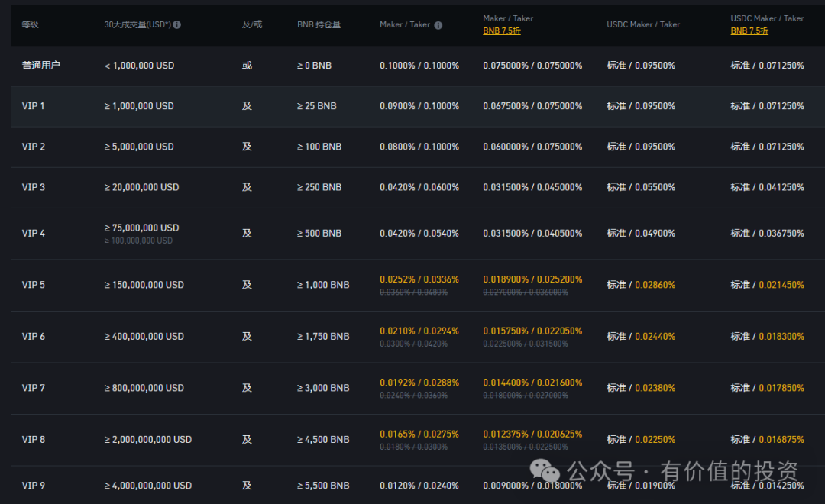Click discounted fee 0.012375% / 0.020625%

[x=532, y=434]
